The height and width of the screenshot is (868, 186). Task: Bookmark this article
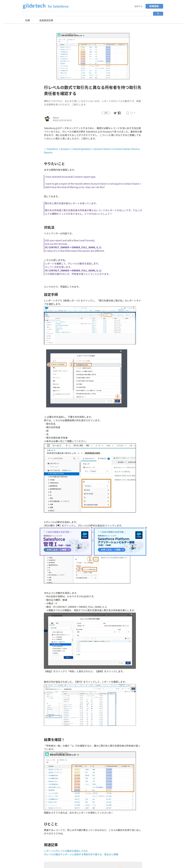128,113
